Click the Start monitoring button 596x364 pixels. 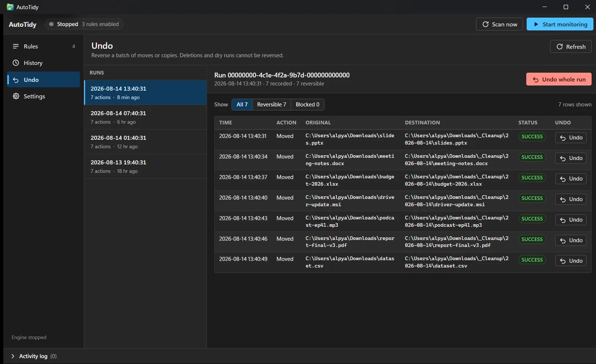click(x=560, y=24)
